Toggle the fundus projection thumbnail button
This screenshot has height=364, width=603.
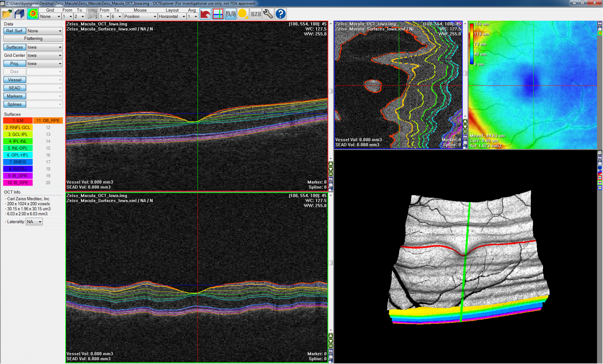(92, 14)
